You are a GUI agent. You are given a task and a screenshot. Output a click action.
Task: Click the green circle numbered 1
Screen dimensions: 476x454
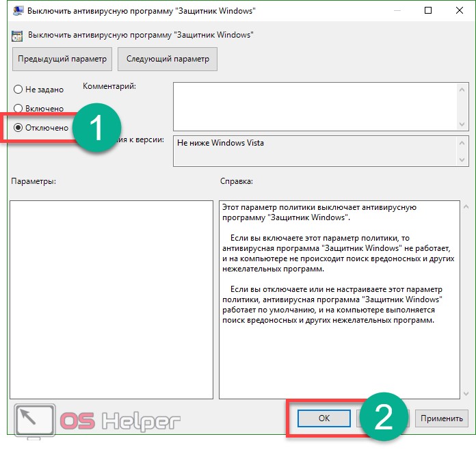point(96,129)
